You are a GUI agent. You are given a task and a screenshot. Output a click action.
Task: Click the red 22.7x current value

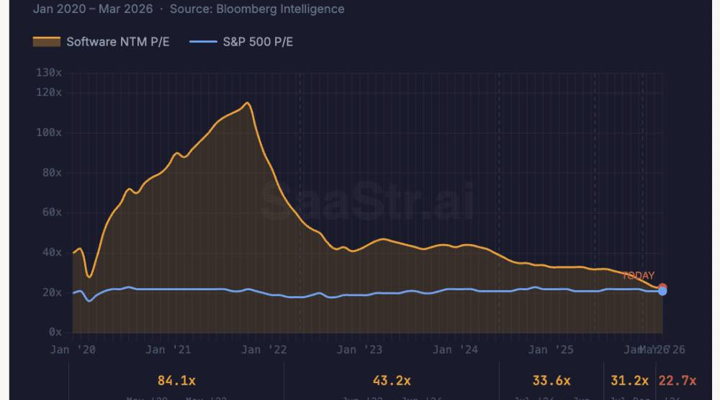[x=677, y=381]
